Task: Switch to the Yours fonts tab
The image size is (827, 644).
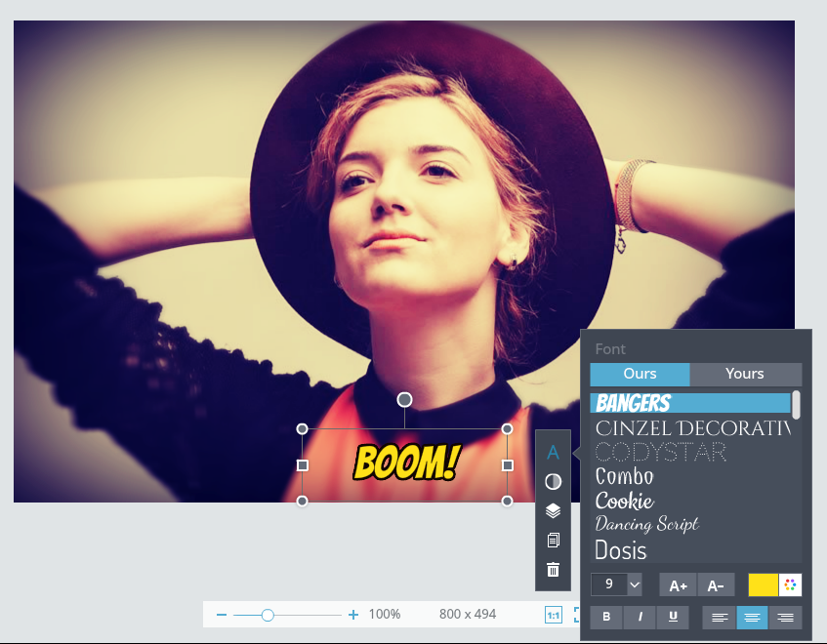Action: pos(745,374)
